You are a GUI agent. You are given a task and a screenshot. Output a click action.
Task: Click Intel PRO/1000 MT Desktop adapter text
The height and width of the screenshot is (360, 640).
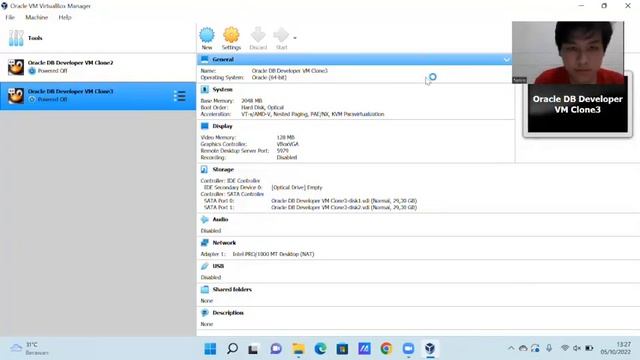[x=273, y=254]
